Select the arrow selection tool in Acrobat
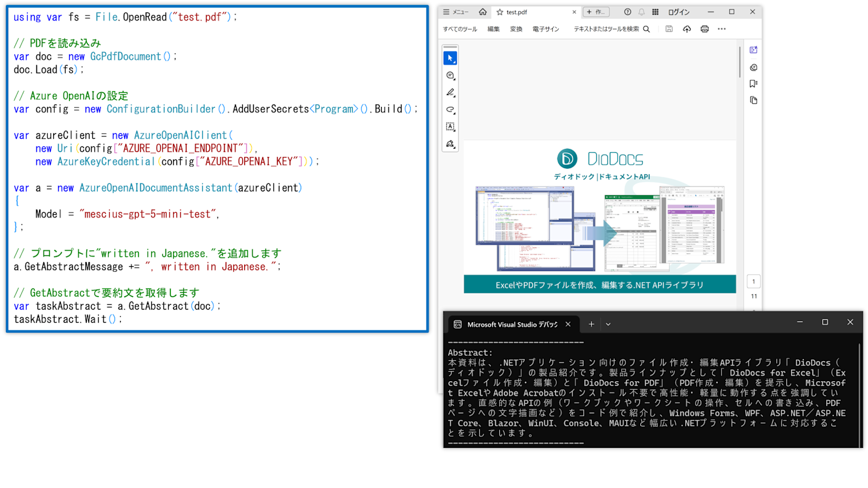Image resolution: width=868 pixels, height=488 pixels. (450, 58)
